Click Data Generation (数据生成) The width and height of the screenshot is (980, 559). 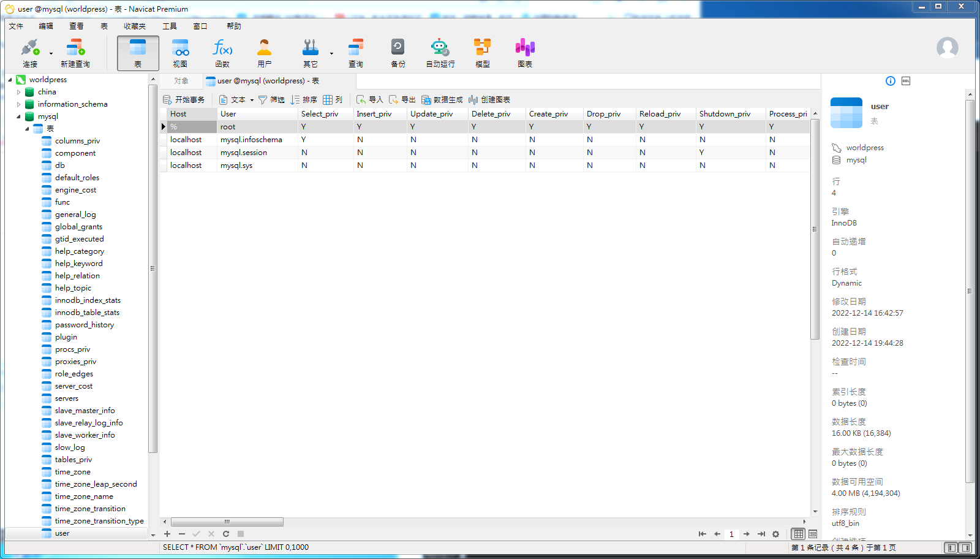pyautogui.click(x=442, y=100)
